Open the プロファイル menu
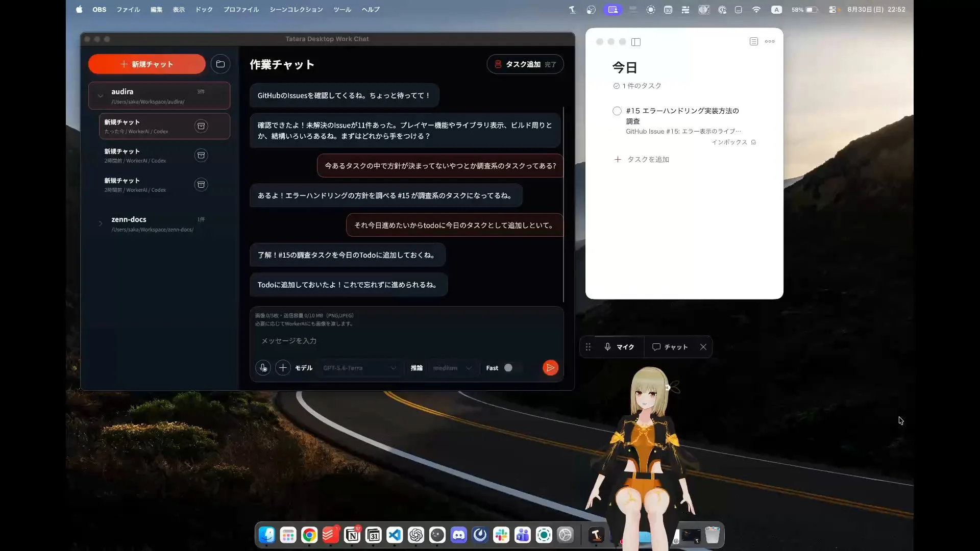The image size is (980, 551). (x=241, y=10)
